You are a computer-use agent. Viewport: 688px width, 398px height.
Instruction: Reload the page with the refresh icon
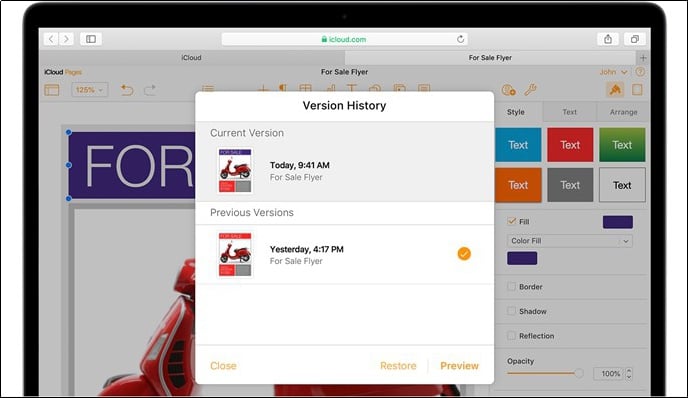pos(460,39)
